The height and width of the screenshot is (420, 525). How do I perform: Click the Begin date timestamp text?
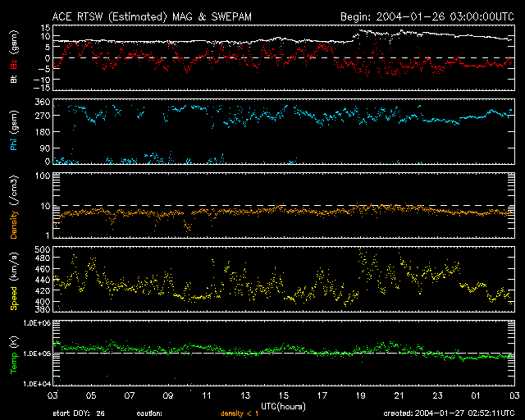pos(426,16)
